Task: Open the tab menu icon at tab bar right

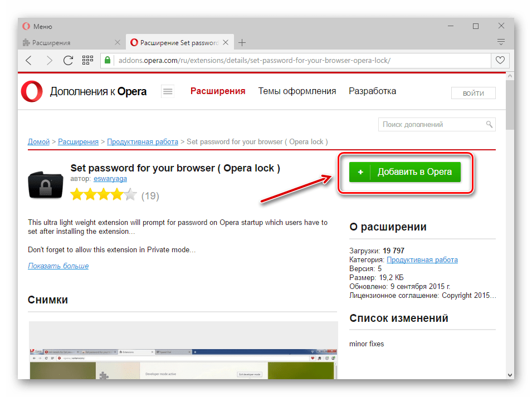Action: (x=501, y=42)
